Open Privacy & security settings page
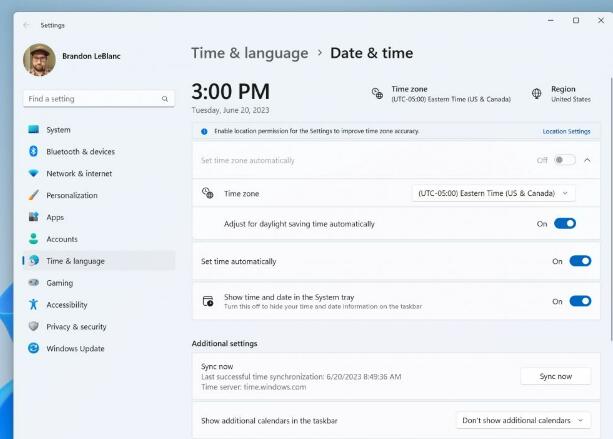This screenshot has height=439, width=613. click(76, 327)
